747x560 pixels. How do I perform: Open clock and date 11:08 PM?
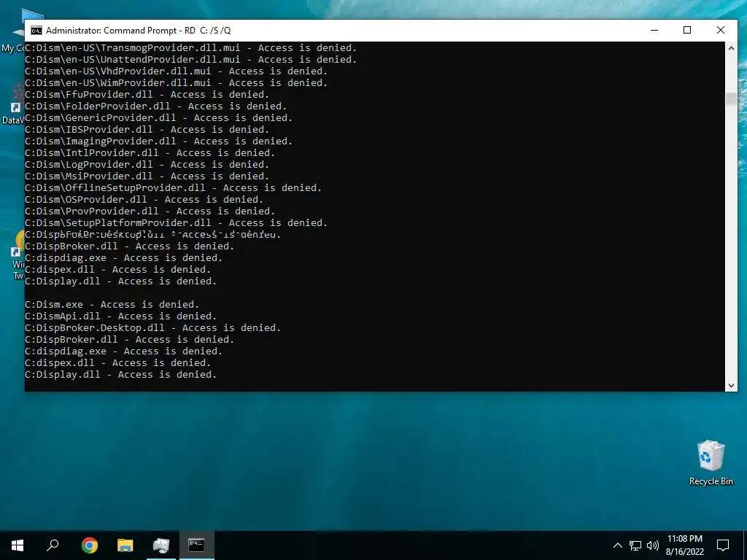click(684, 545)
